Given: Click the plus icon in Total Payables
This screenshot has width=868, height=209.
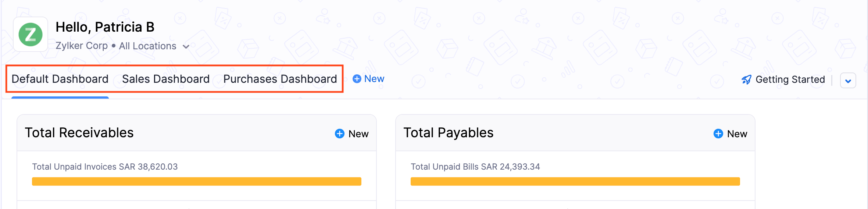Looking at the screenshot, I should [x=718, y=134].
